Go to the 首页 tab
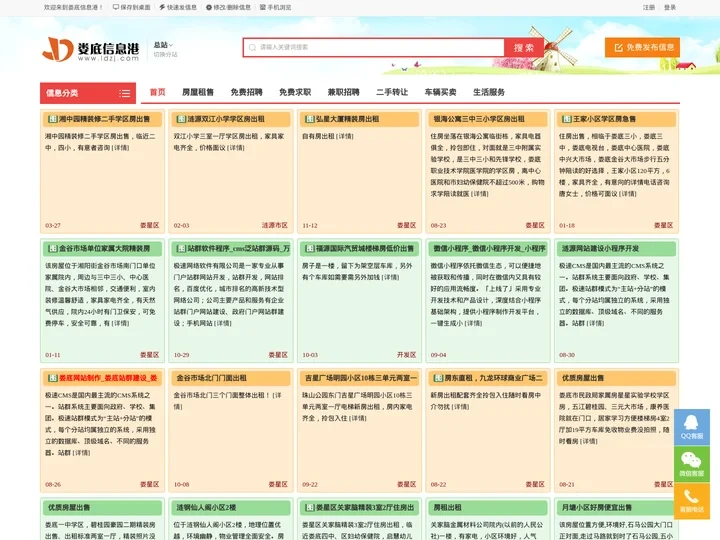The image size is (720, 540). pos(158,92)
